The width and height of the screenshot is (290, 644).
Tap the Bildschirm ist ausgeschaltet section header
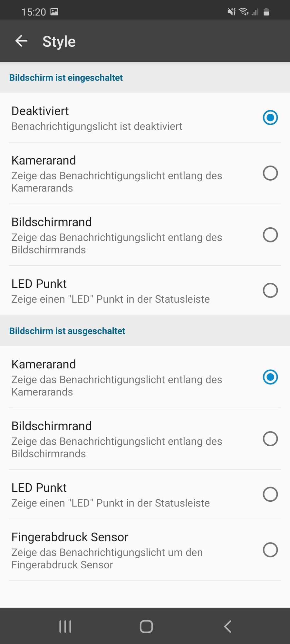pos(67,331)
